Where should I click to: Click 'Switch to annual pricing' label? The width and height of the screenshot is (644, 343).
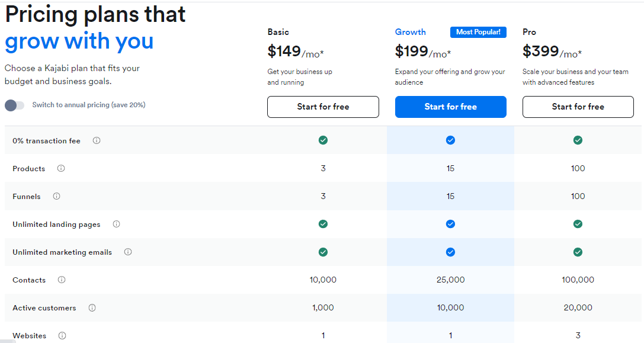(89, 105)
